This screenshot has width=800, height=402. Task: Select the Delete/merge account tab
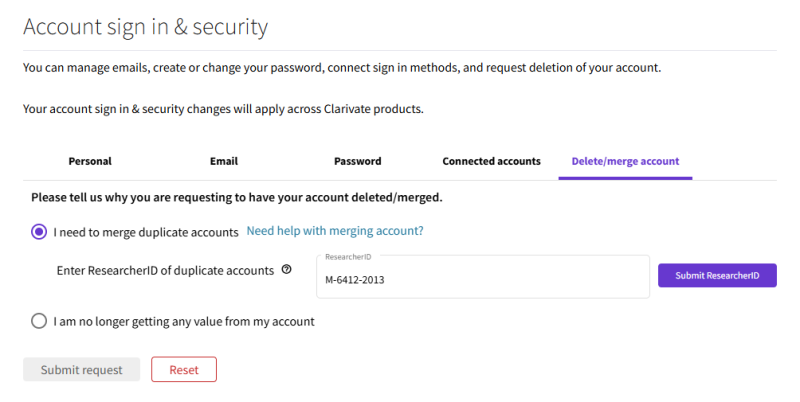click(x=626, y=161)
